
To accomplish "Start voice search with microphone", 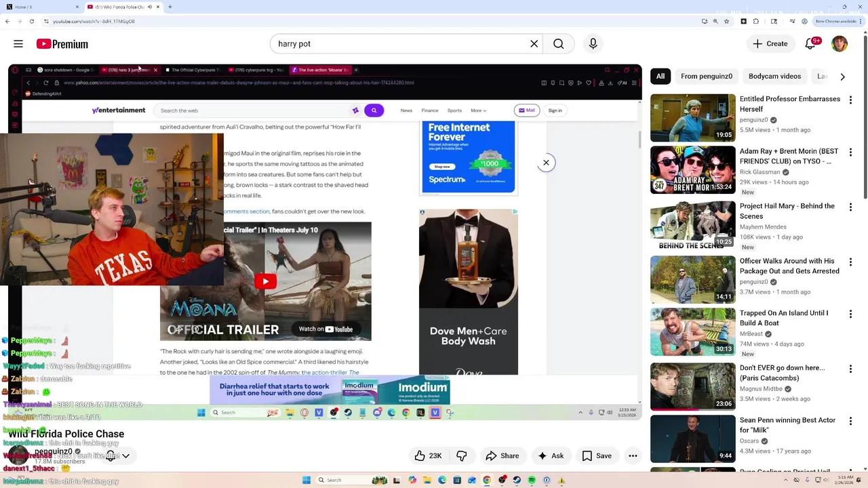I will [x=593, y=44].
